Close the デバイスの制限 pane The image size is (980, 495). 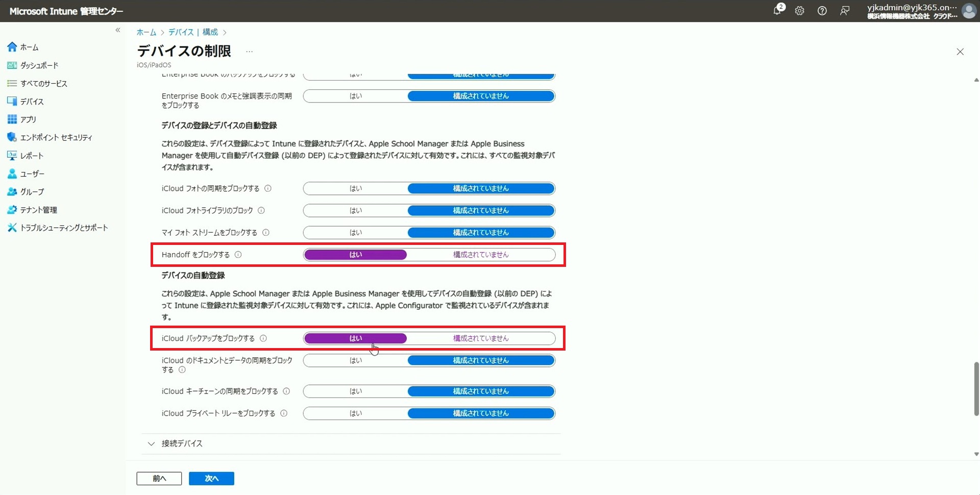pos(960,52)
